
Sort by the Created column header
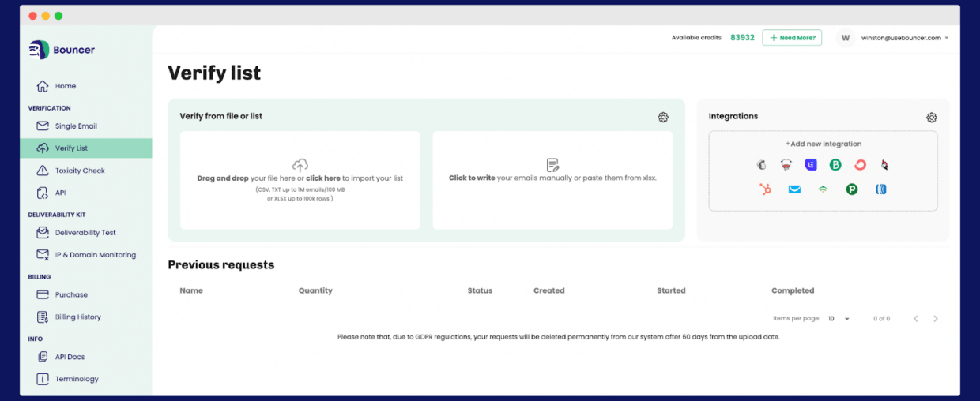point(549,291)
